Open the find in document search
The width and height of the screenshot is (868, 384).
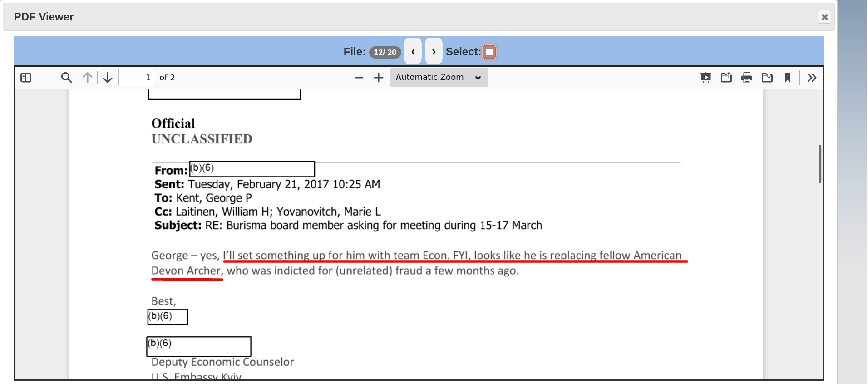pos(67,78)
